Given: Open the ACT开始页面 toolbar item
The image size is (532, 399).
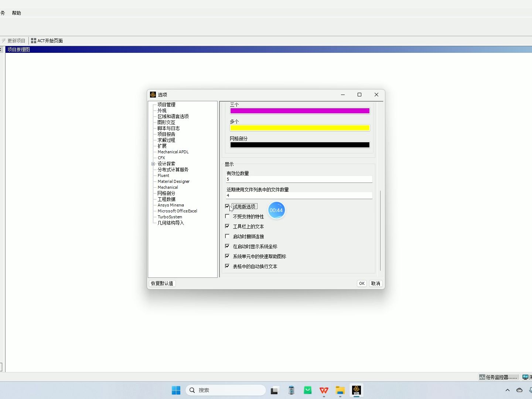Looking at the screenshot, I should 47,41.
